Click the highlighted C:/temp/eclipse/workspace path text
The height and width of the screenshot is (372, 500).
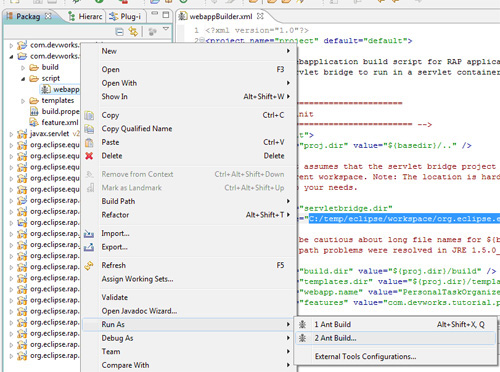pos(404,219)
